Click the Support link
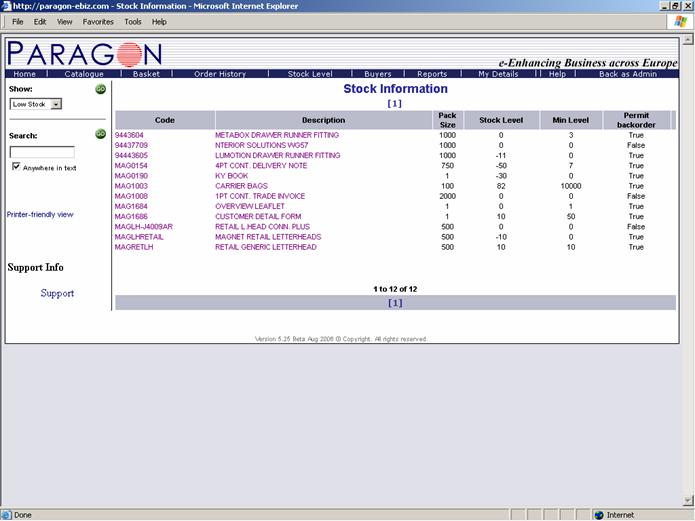 pyautogui.click(x=57, y=293)
